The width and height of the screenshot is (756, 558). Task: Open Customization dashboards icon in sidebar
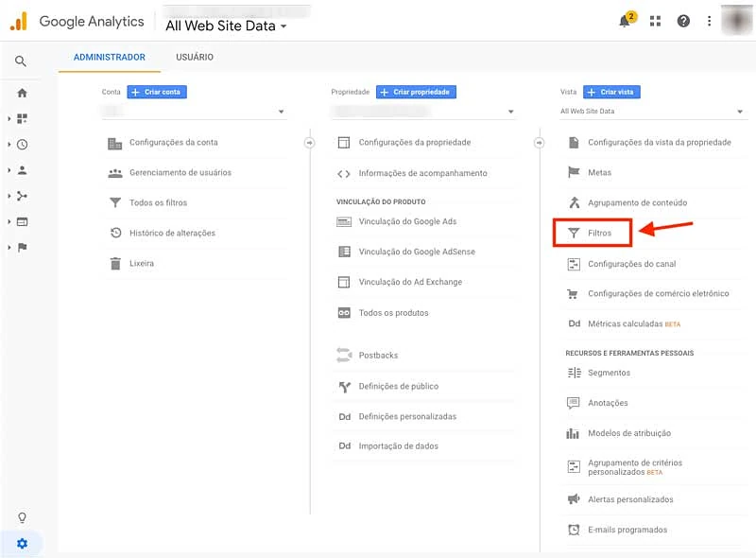point(22,118)
